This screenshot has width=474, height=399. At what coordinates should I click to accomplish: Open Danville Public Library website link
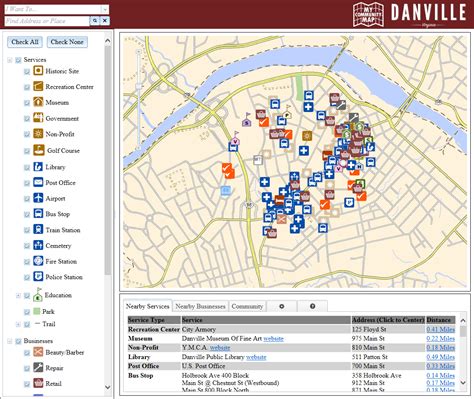(256, 357)
